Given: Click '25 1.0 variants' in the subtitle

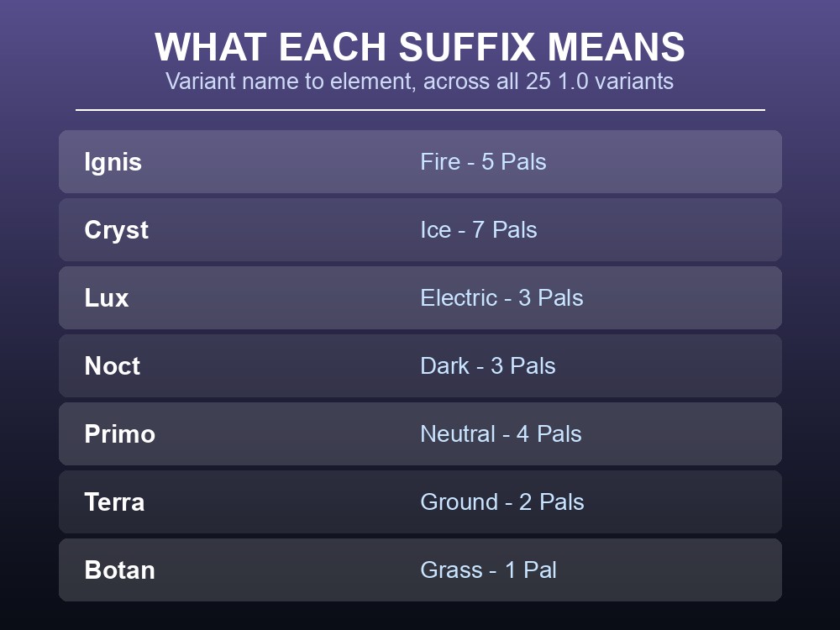Looking at the screenshot, I should (x=600, y=81).
